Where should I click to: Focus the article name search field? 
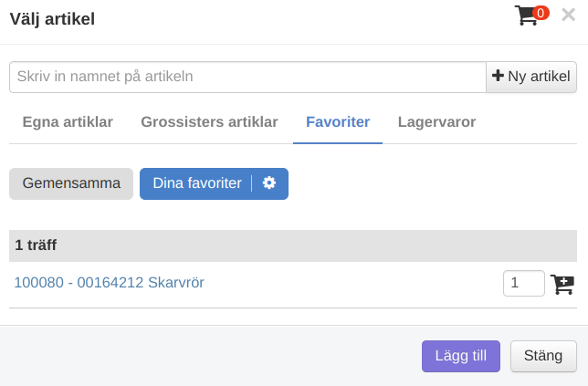247,77
